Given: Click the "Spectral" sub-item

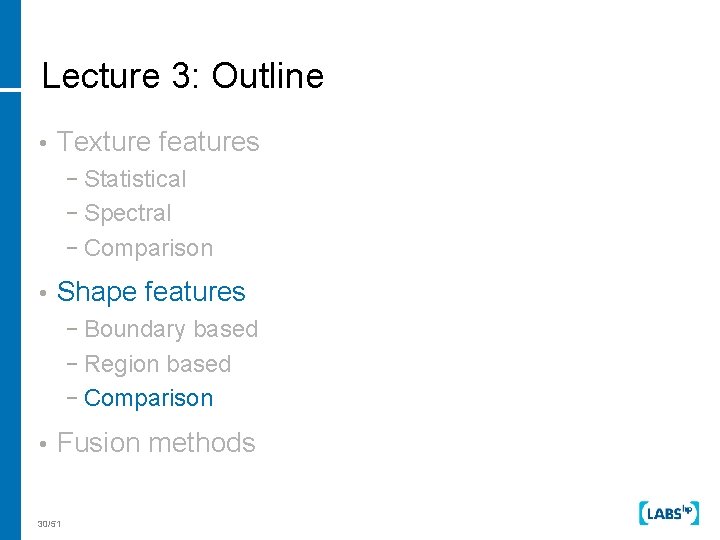Looking at the screenshot, I should 128,213.
